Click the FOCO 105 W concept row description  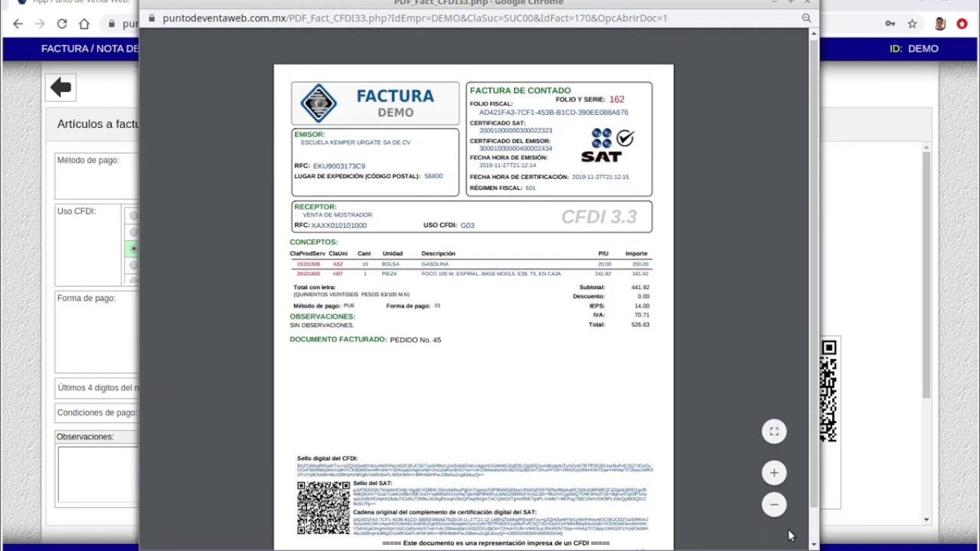click(491, 273)
